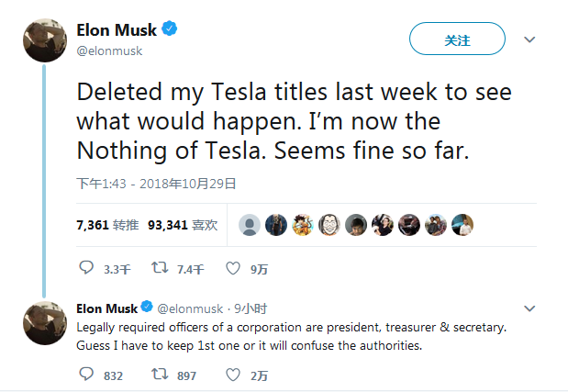Open the reply tweet's profile avatar

[x=45, y=323]
